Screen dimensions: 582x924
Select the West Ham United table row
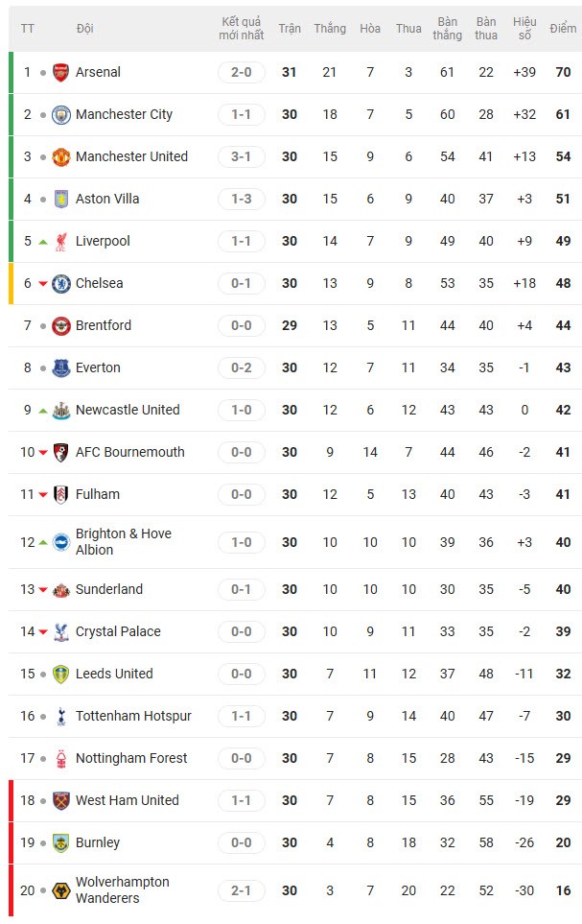point(288,800)
